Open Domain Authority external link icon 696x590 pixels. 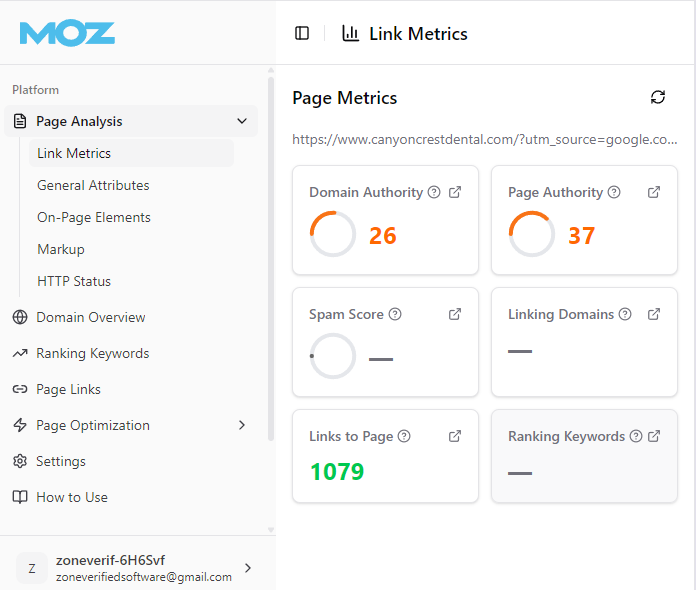[x=455, y=192]
